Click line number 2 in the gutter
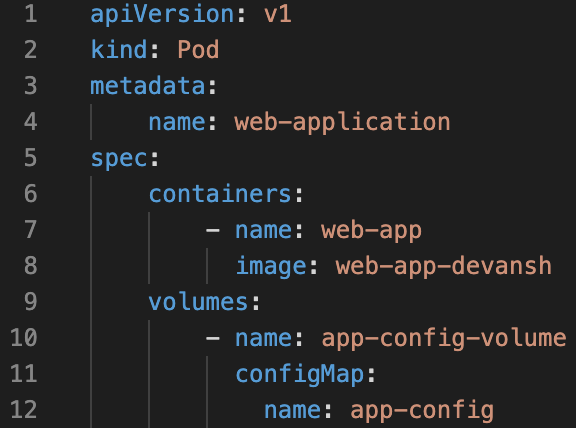 pyautogui.click(x=31, y=50)
